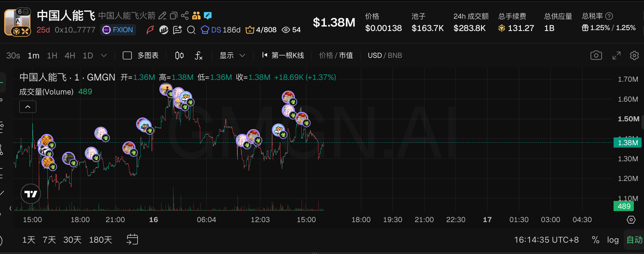Copy token name with copy icon

tap(173, 16)
